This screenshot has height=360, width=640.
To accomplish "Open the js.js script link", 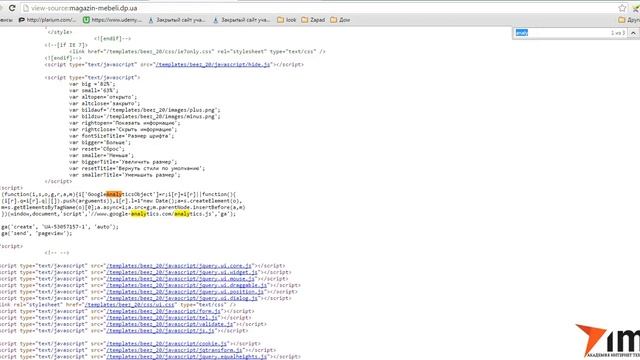I will click(160, 331).
